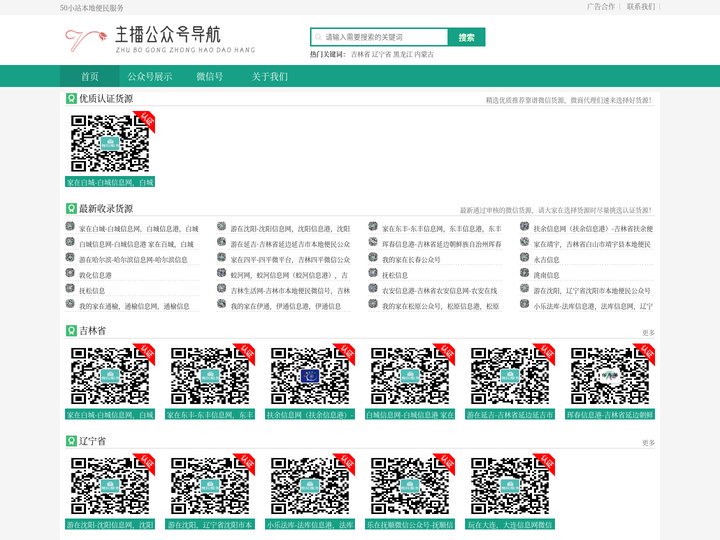Click avatar icon beside 蛟河网 entry

(221, 273)
